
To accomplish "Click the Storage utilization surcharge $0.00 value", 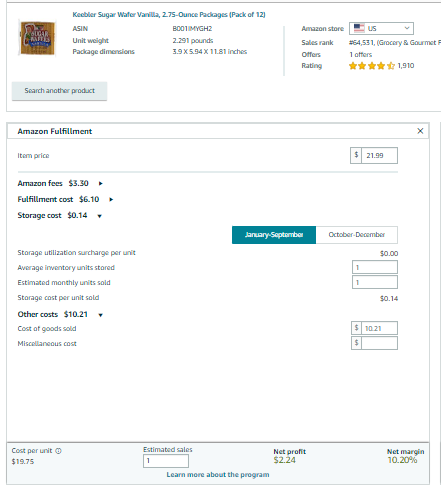I will pos(389,254).
